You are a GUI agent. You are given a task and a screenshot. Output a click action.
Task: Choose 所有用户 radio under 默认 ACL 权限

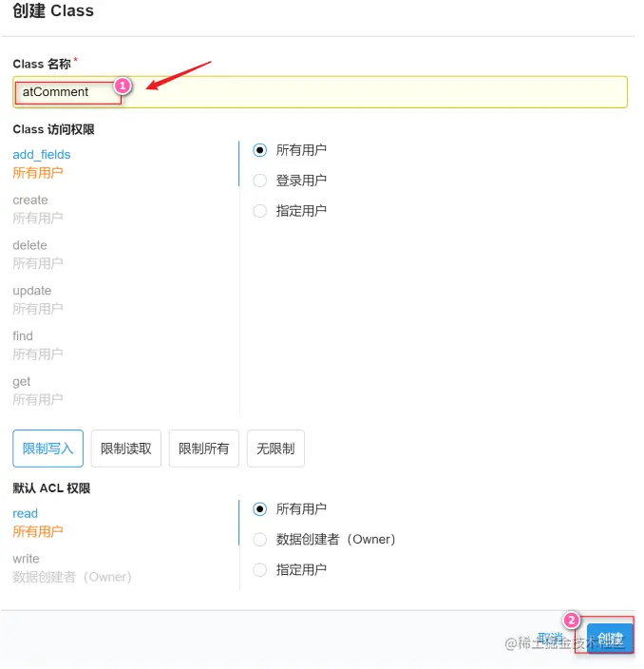point(259,509)
